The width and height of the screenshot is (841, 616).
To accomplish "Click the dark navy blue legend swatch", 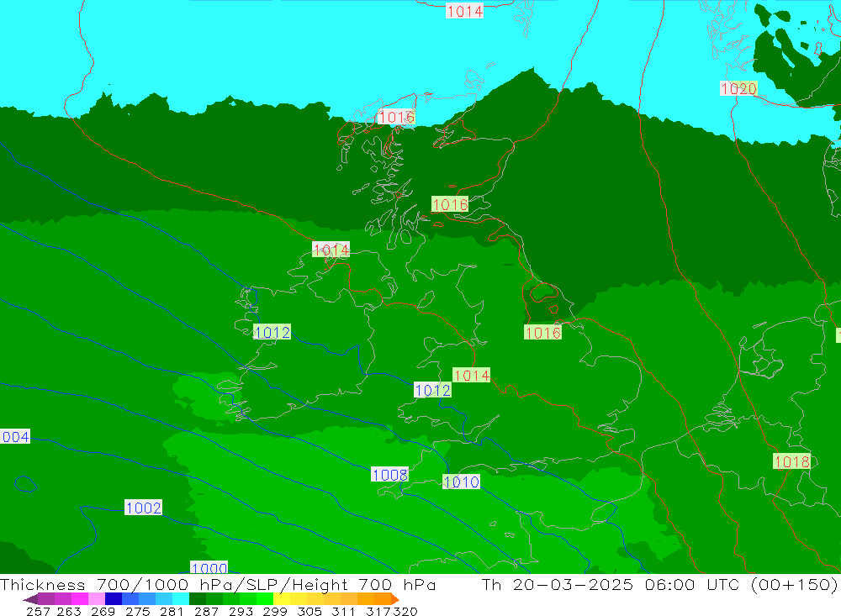I will click(114, 599).
